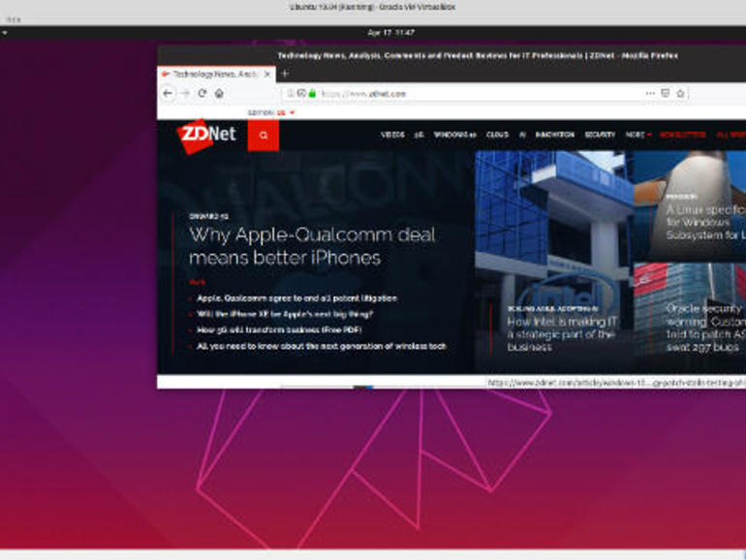Open 'Will the iPhone XE be Apple's next big thing?'
Viewport: 746px width, 560px height.
tap(285, 314)
